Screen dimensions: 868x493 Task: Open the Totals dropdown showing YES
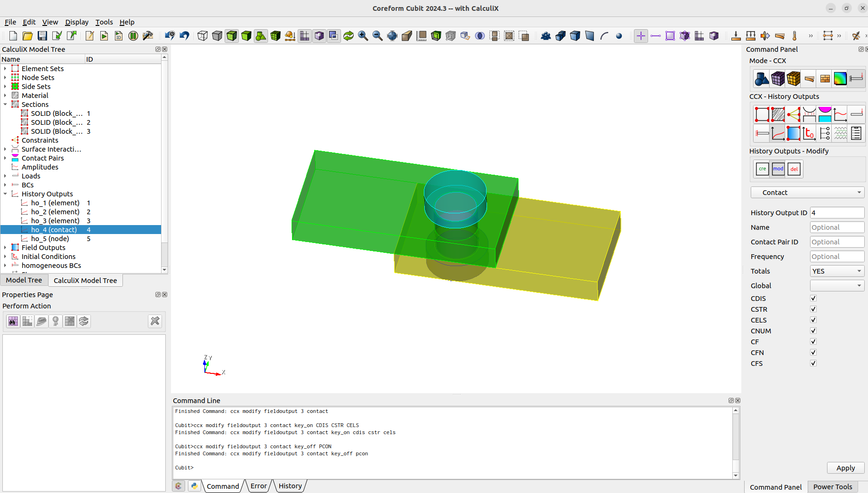pyautogui.click(x=836, y=271)
